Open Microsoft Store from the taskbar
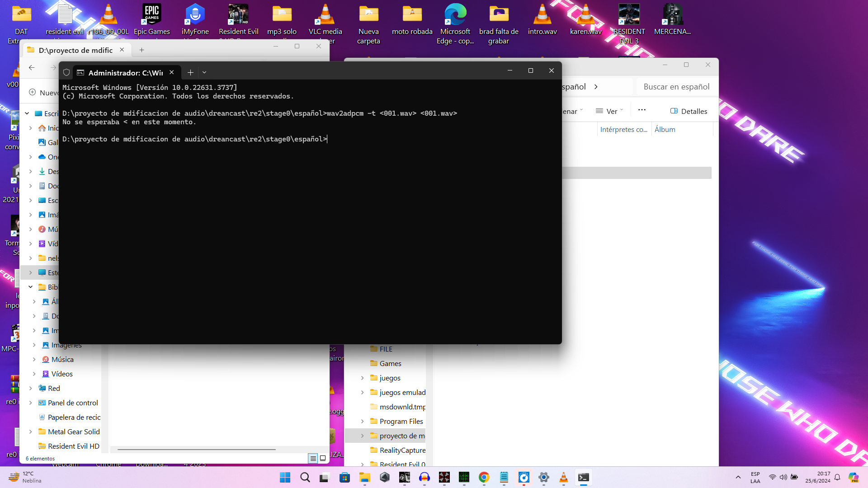This screenshot has height=488, width=868. [344, 478]
